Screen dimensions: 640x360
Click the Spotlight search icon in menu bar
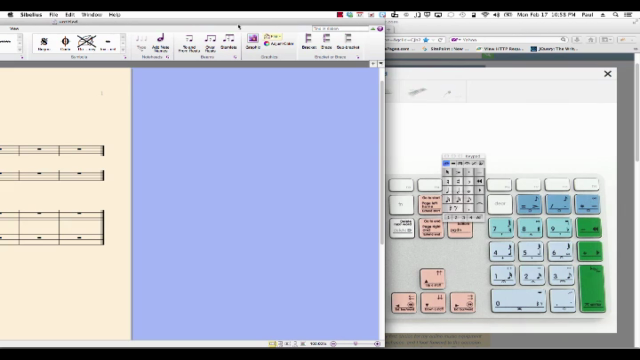616,15
